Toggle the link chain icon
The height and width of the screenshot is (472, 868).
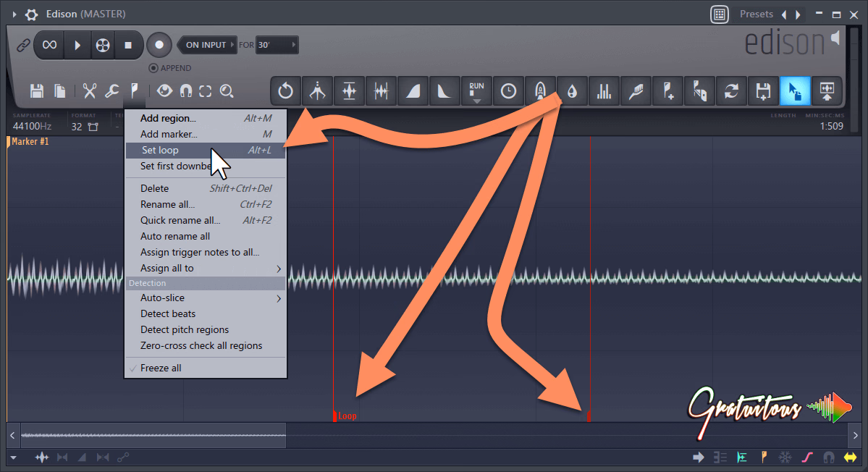pyautogui.click(x=22, y=45)
